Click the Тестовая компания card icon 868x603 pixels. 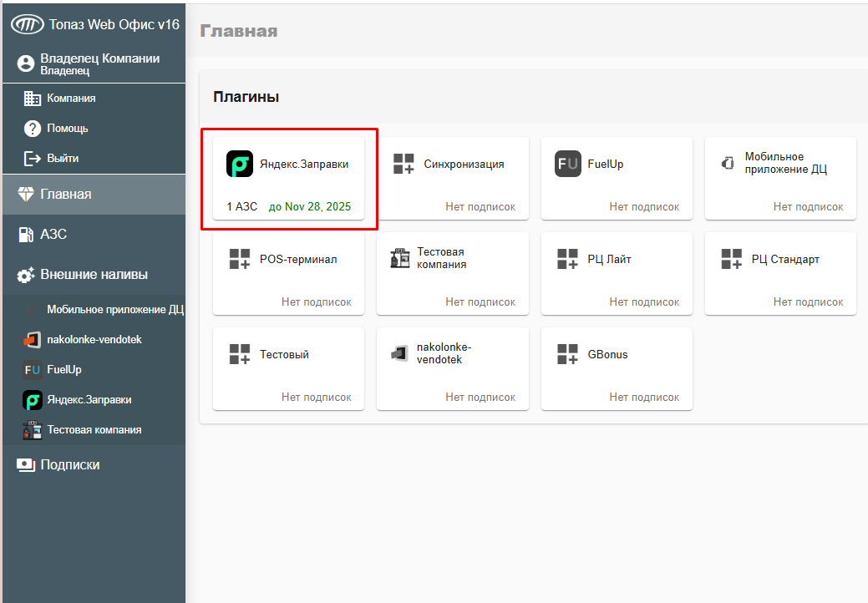pos(399,258)
